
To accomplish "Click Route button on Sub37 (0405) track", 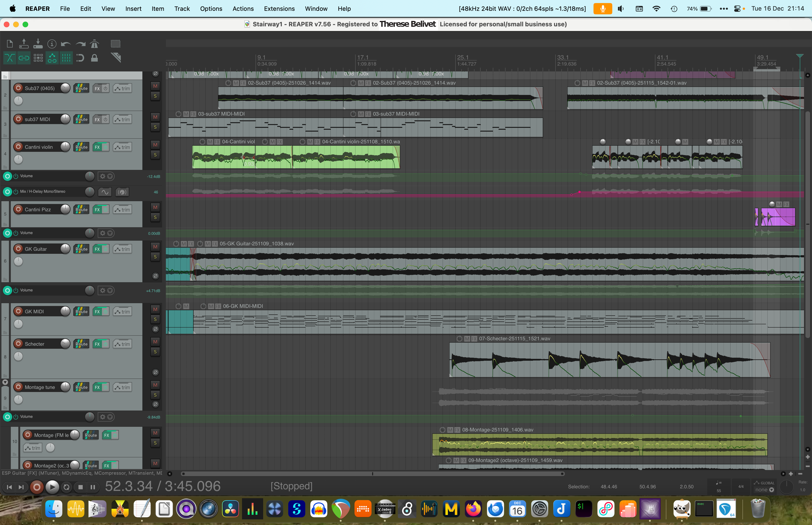I will (x=81, y=88).
